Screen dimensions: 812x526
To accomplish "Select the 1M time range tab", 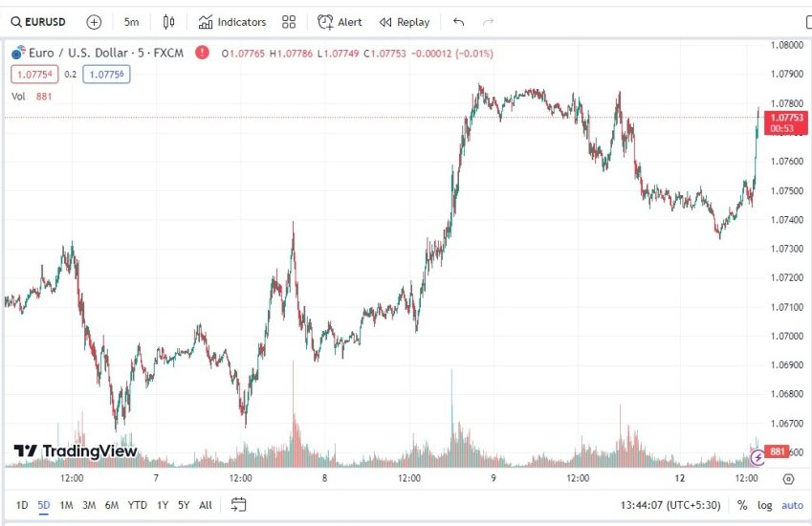I will [67, 505].
